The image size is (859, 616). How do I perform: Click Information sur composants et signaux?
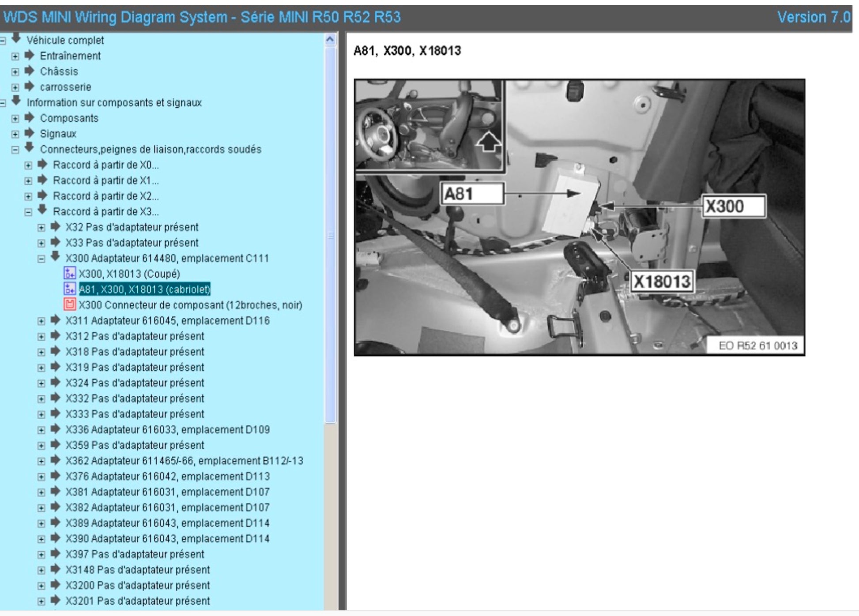114,102
